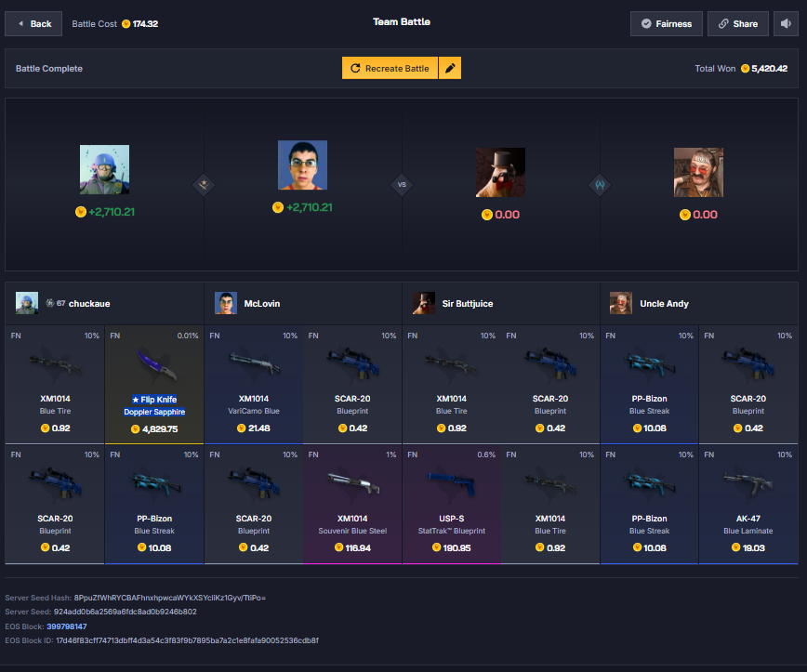The image size is (807, 672).
Task: Open the Fairness verification button
Action: [x=666, y=23]
